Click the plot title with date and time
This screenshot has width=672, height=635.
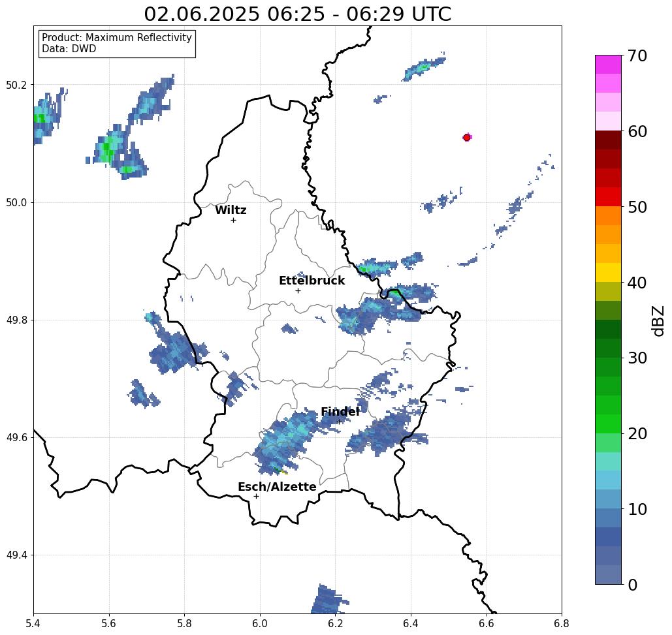[297, 14]
